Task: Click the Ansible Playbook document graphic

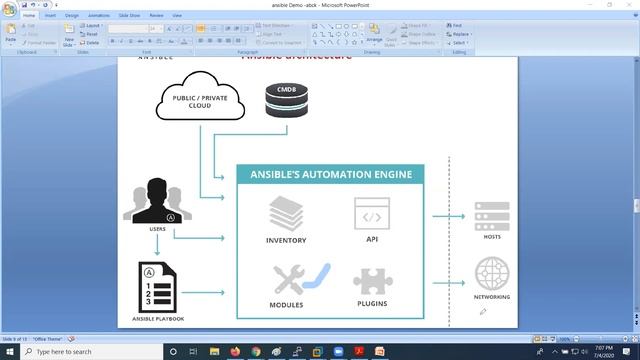Action: point(158,287)
